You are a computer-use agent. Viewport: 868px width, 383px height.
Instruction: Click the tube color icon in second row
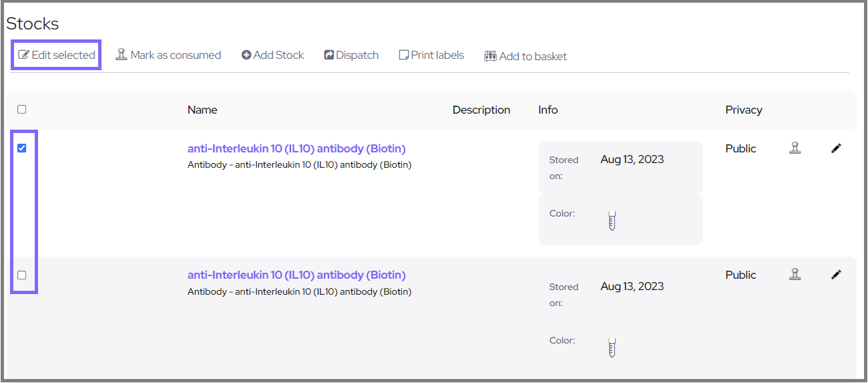(612, 348)
